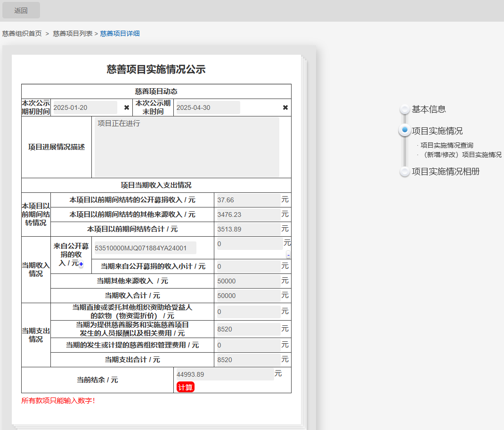Open the 本次公示期末时间 date field 2025-04-30
This screenshot has width=504, height=430.
[x=207, y=107]
